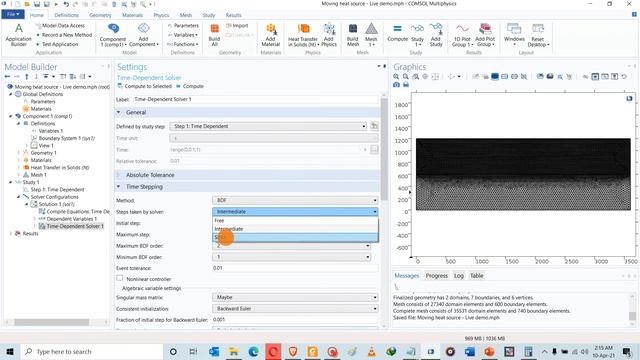This screenshot has width=640, height=360.
Task: Open the Application Builder
Action: 18,34
